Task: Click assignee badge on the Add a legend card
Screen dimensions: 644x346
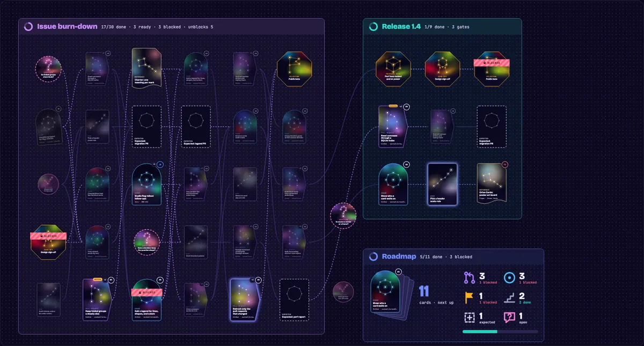Action: coord(160,280)
